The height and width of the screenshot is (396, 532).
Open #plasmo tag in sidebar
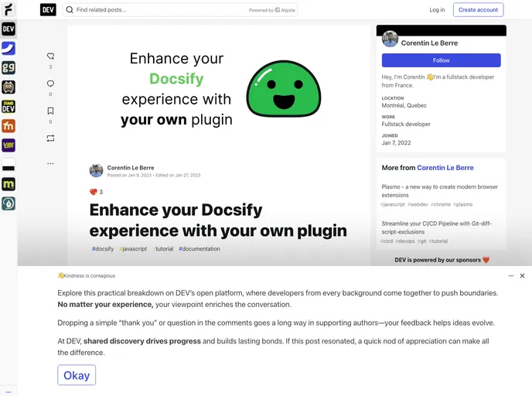462,204
